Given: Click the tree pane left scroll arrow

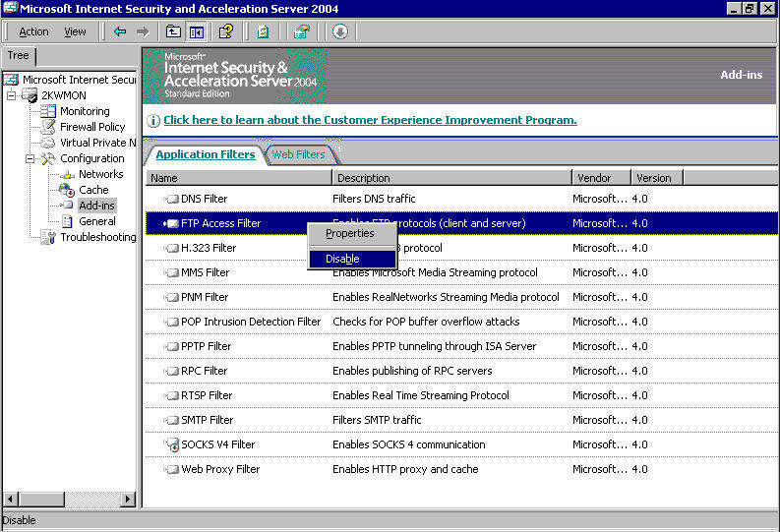Looking at the screenshot, I should tap(11, 499).
